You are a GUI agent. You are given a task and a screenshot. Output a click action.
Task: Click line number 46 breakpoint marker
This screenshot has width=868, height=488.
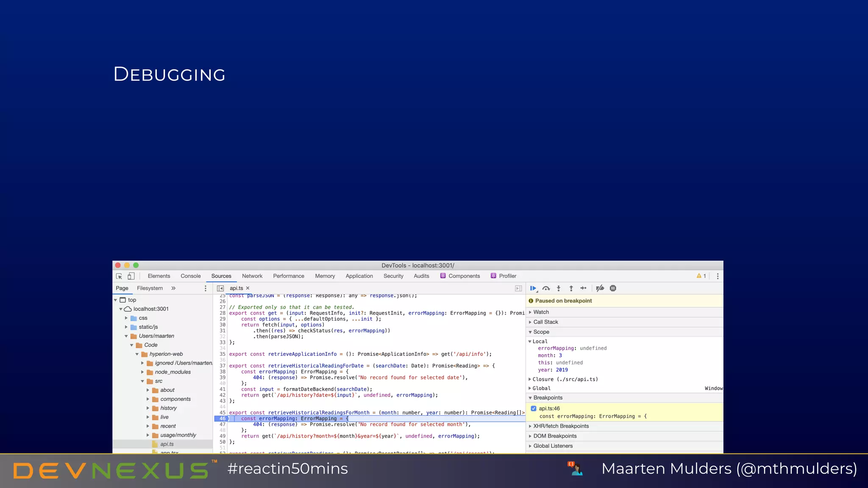point(222,419)
